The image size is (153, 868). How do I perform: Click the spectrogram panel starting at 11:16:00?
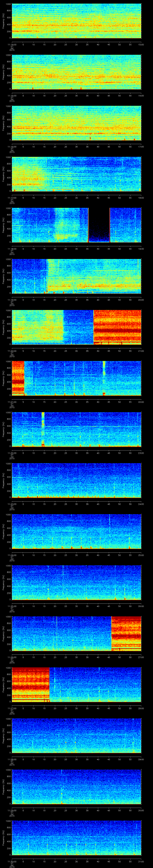click(x=76, y=123)
